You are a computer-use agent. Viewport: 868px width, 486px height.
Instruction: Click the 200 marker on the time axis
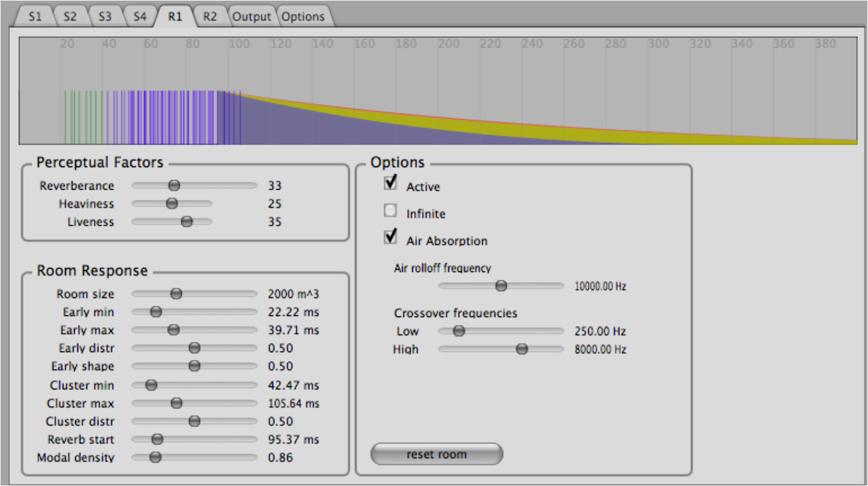449,44
